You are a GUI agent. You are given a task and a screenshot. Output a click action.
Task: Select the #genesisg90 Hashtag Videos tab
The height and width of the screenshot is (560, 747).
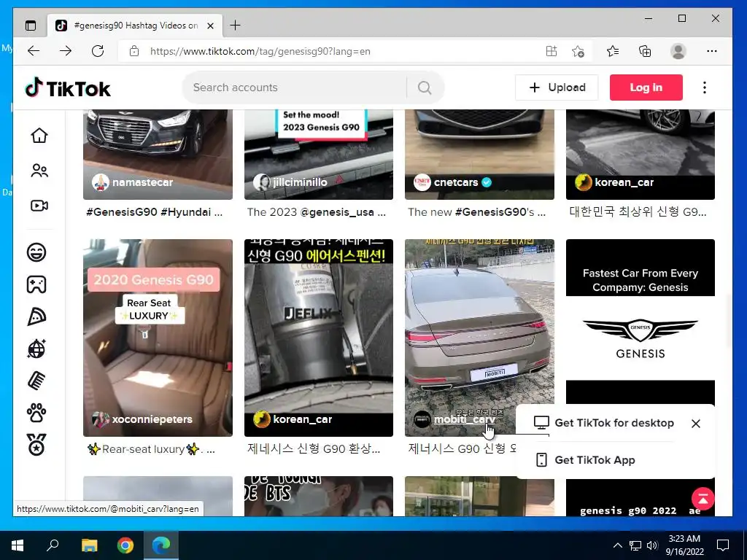point(135,26)
